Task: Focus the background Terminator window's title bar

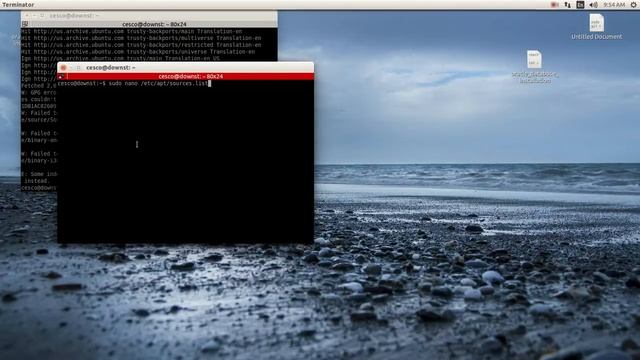Action: coord(149,16)
